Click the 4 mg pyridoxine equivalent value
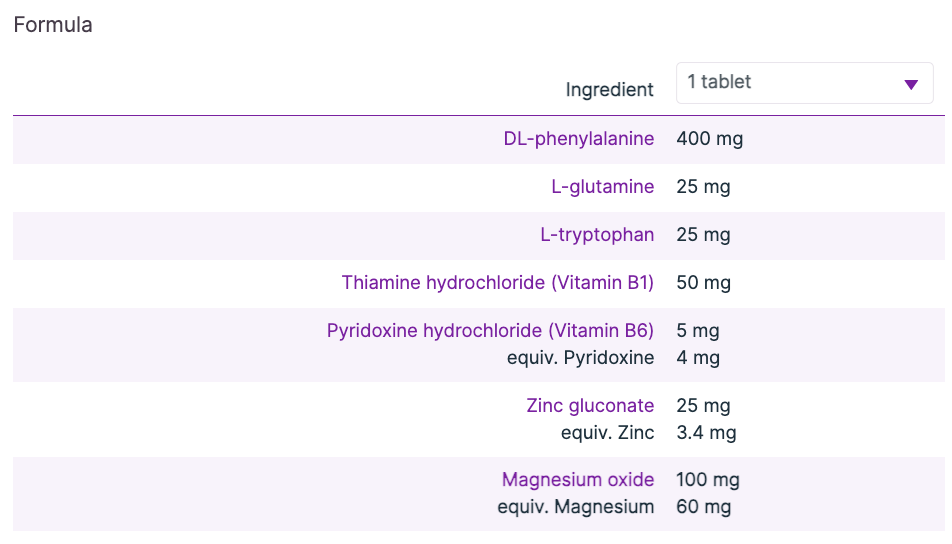 click(698, 358)
